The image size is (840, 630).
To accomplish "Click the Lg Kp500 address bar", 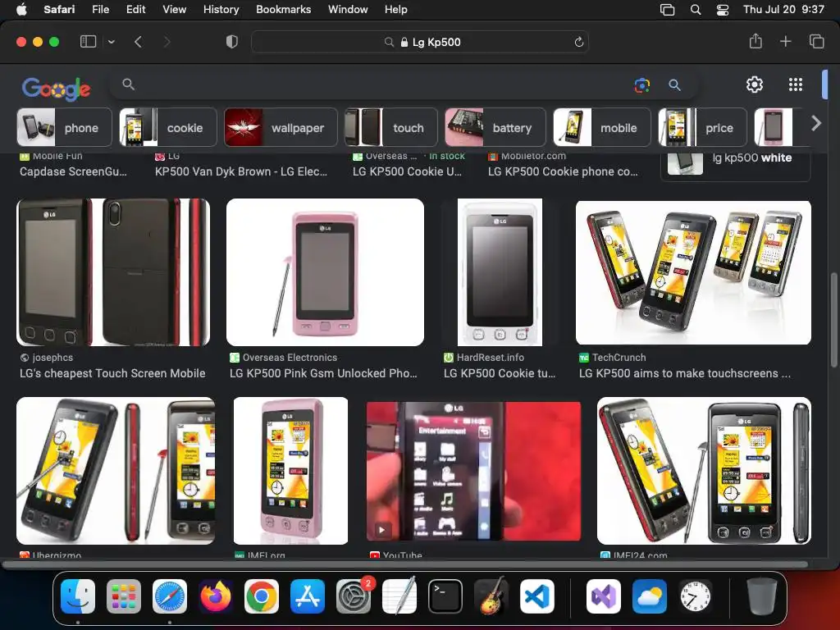I will click(420, 42).
